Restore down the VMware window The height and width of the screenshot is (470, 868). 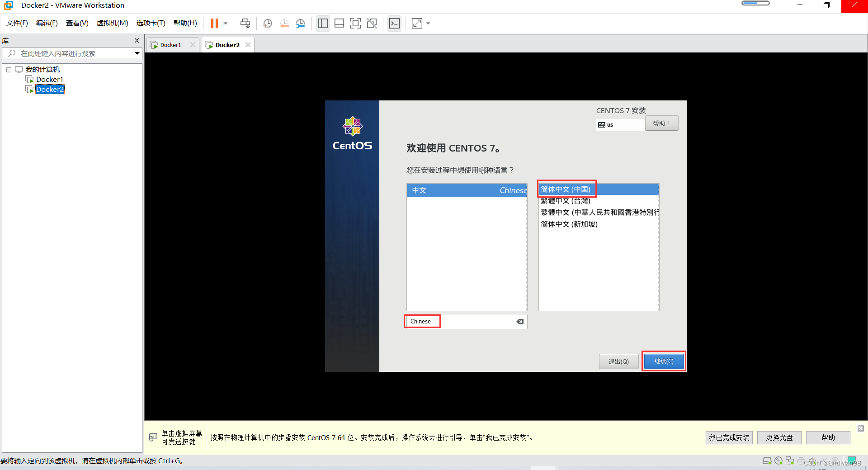826,5
